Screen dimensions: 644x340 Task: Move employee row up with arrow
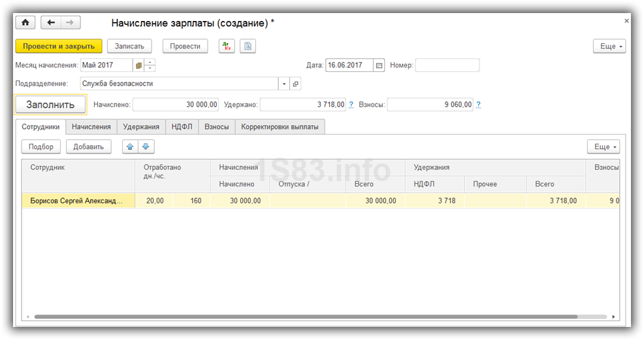click(130, 147)
